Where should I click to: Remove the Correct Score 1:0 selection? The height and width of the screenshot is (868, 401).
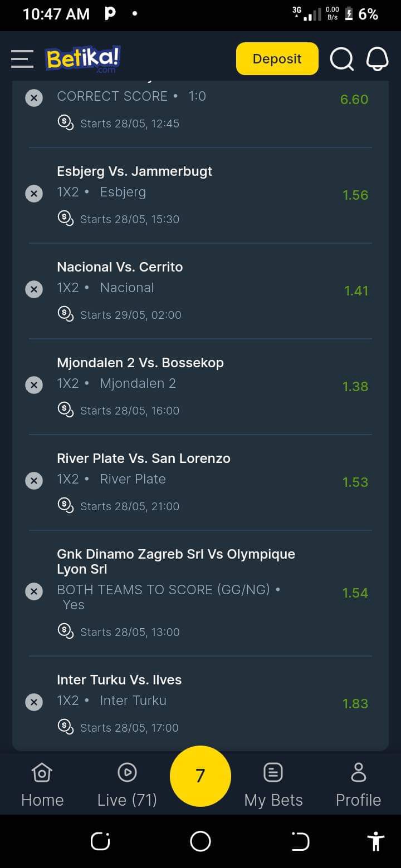coord(34,97)
